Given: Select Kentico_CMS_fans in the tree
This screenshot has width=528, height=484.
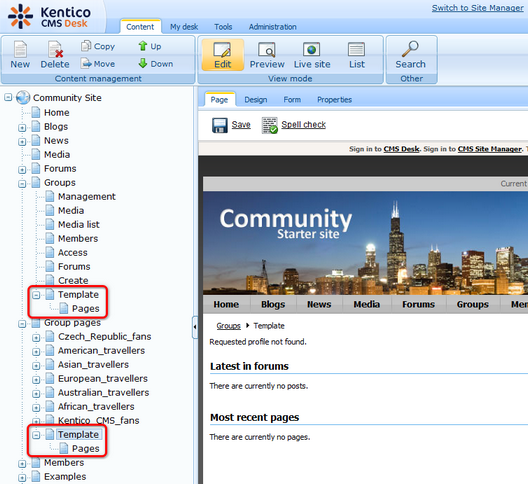Looking at the screenshot, I should pos(98,420).
